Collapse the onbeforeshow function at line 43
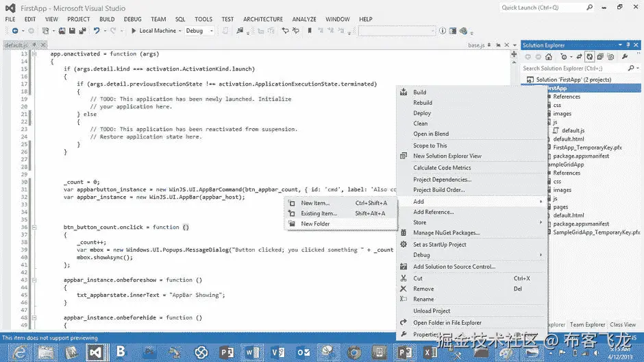The width and height of the screenshot is (644, 362). [34, 280]
